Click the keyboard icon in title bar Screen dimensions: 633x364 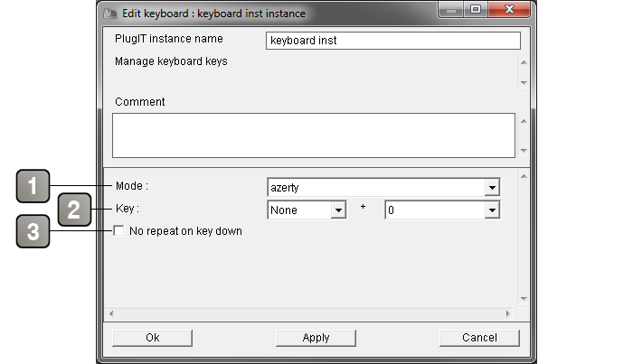coord(110,14)
